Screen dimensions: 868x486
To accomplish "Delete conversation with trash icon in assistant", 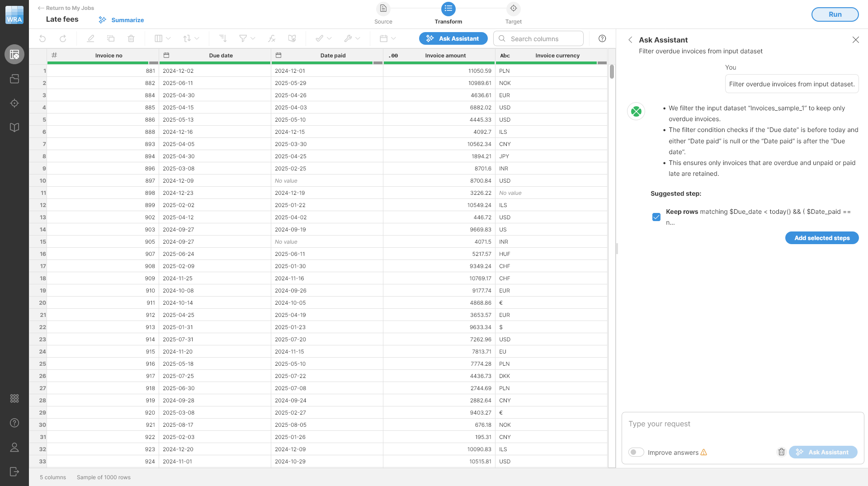I will (x=781, y=452).
